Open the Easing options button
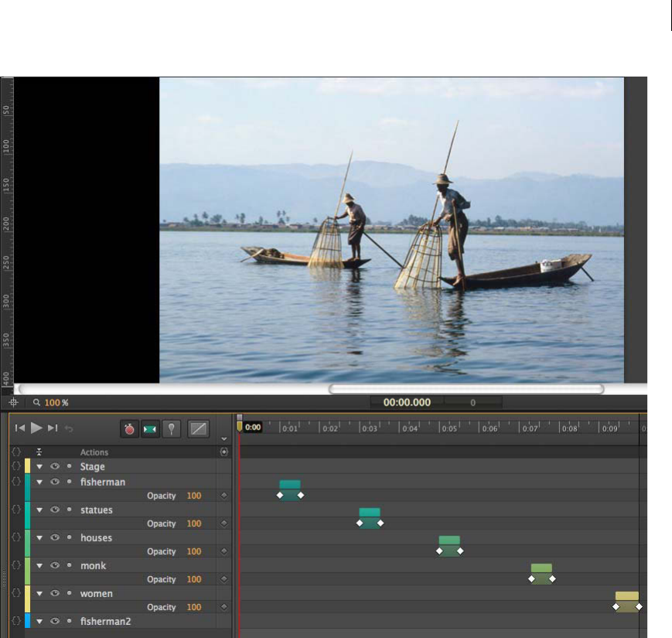The height and width of the screenshot is (638, 672). (199, 429)
